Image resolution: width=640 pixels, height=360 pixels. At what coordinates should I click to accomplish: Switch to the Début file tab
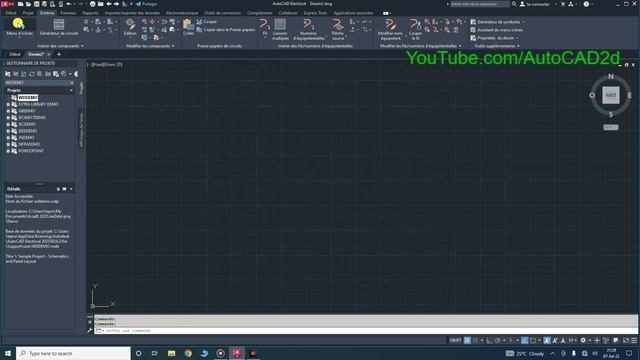(15, 54)
